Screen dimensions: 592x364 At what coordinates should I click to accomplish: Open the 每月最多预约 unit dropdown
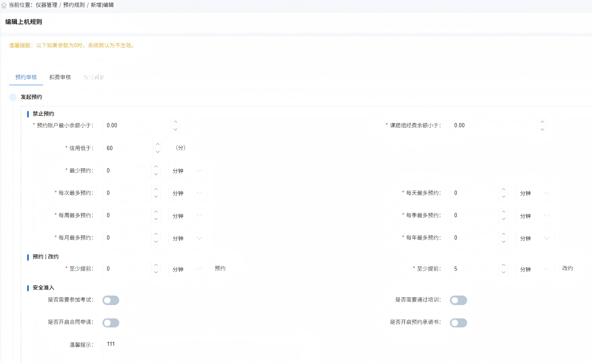[x=187, y=238]
